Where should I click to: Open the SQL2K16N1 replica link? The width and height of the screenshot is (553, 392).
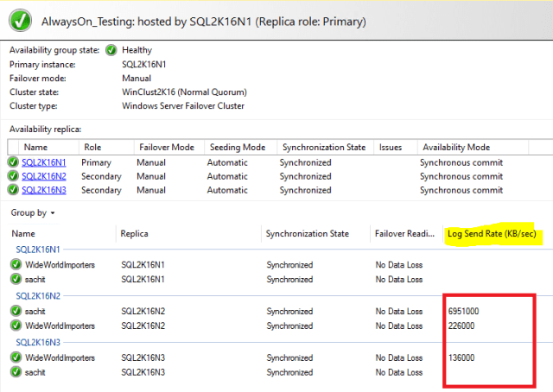44,162
